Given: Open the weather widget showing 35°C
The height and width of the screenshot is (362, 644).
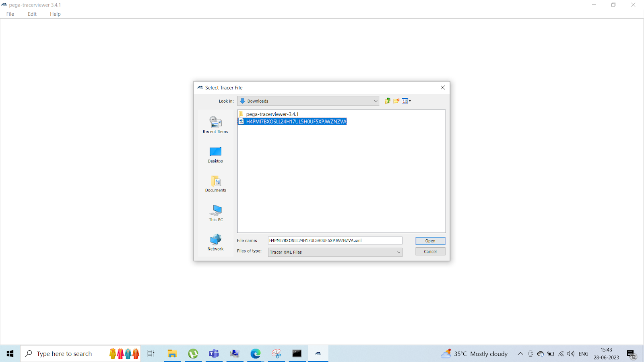Looking at the screenshot, I should [474, 354].
